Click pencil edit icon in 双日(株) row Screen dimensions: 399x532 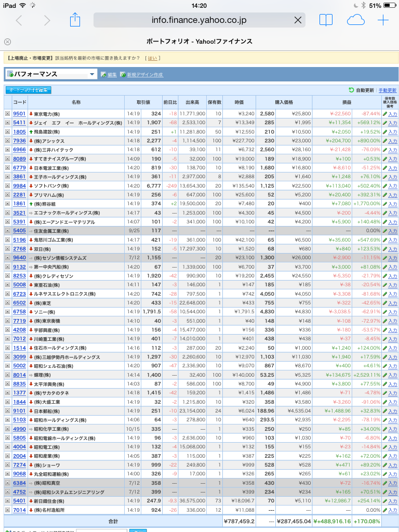tap(385, 249)
